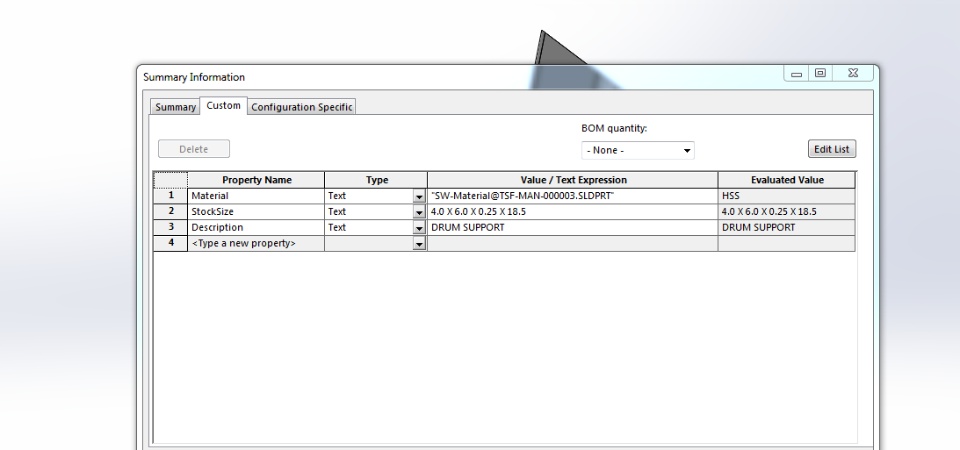Select row 1 header number

[171, 196]
